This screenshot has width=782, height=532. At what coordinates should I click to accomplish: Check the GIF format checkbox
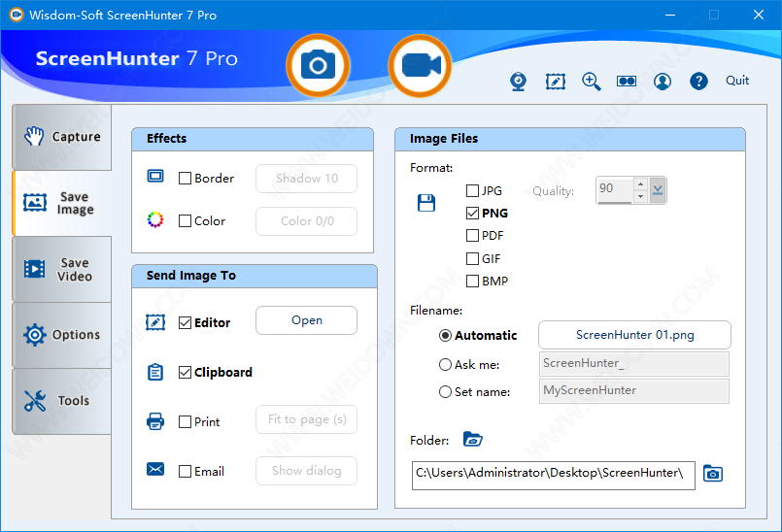472,259
